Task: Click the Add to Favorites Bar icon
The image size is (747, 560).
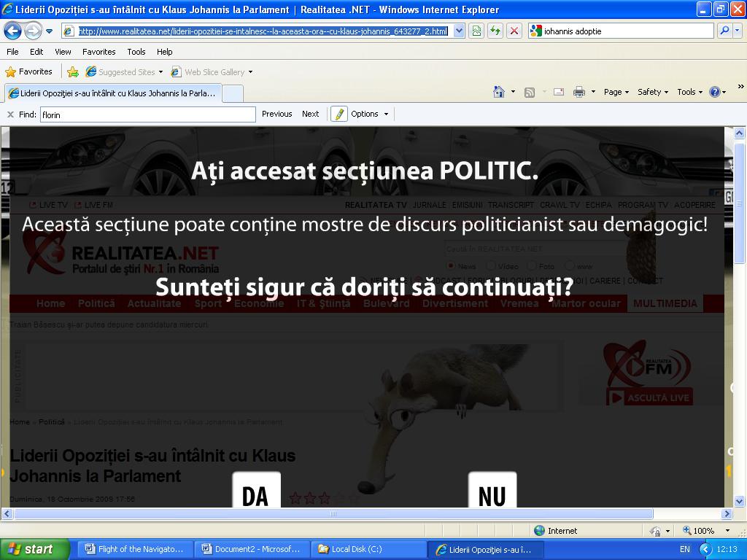Action: click(x=73, y=71)
